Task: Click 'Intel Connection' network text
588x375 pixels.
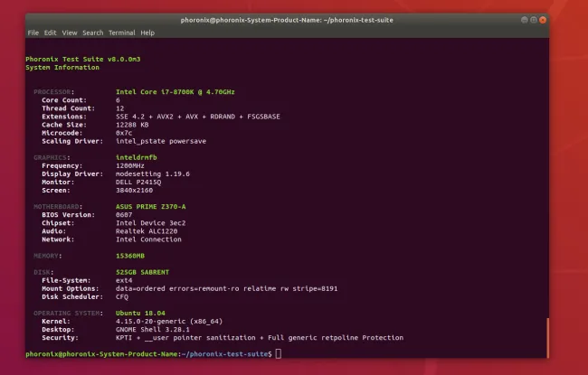Action: pyautogui.click(x=148, y=239)
